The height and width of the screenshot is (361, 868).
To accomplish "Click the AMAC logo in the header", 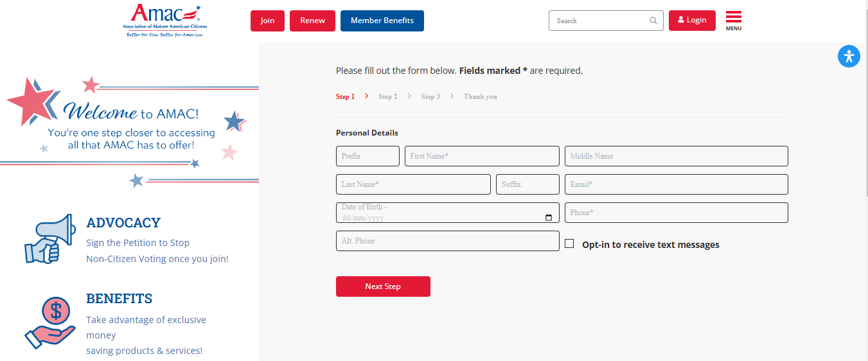I will tap(165, 21).
